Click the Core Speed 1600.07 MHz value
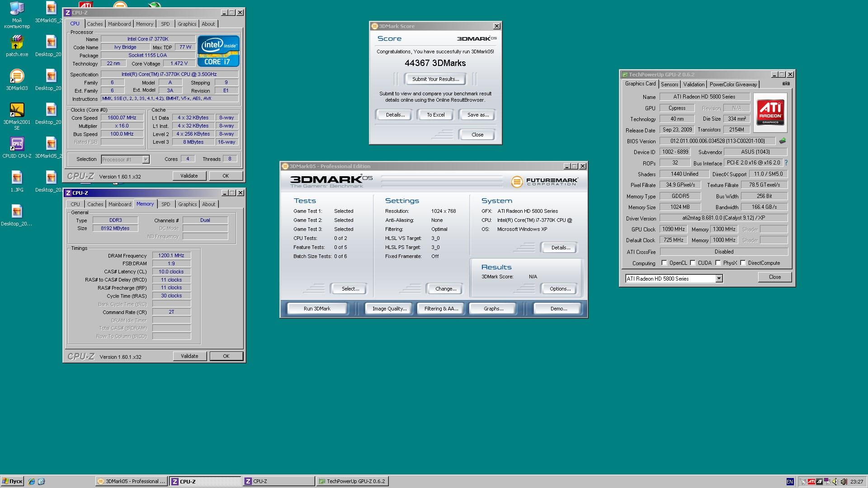This screenshot has width=868, height=488. [122, 117]
